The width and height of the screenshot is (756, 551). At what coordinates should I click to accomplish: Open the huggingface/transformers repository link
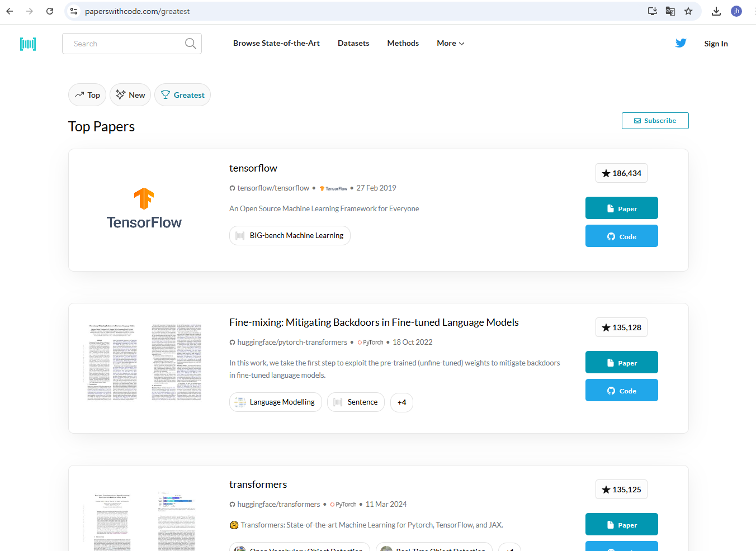click(x=278, y=504)
